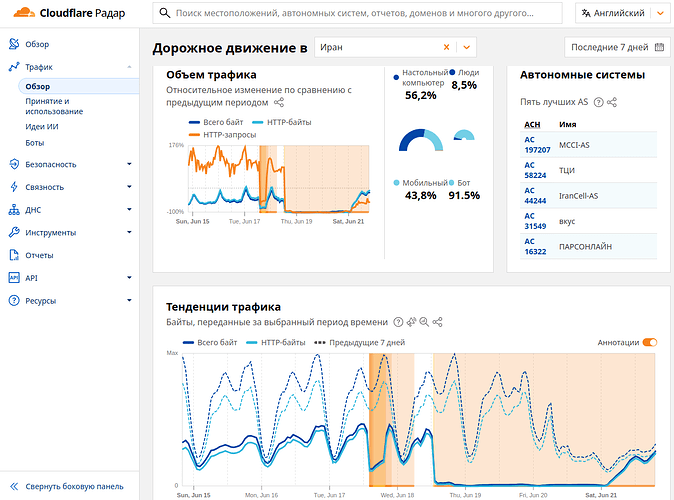Open help for Тенденции трафика
Image resolution: width=674 pixels, height=500 pixels.
[x=398, y=322]
